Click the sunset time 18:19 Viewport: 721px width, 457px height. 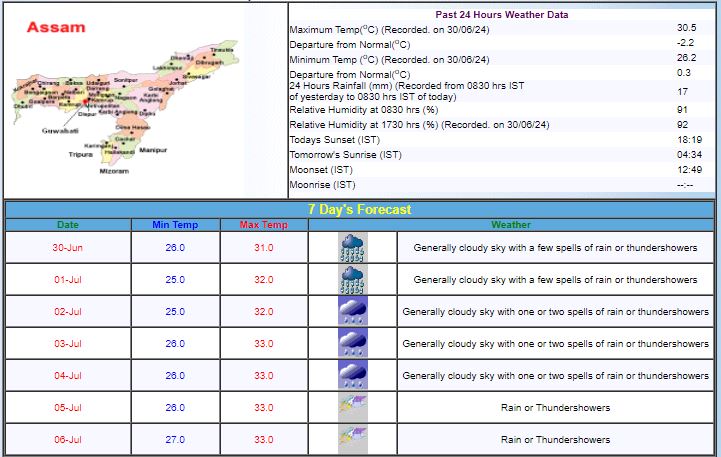[x=689, y=140]
